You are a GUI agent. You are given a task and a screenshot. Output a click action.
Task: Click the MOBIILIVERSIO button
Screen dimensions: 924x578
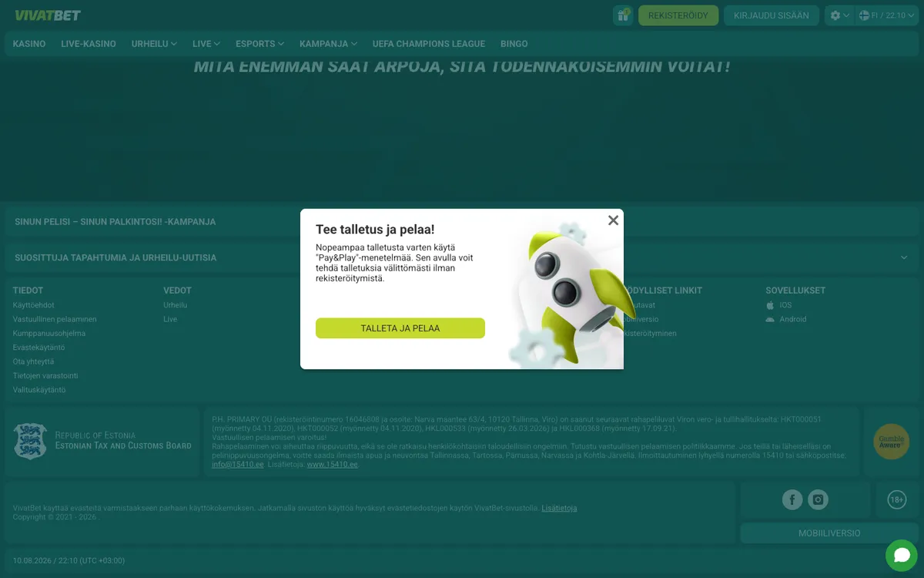pyautogui.click(x=829, y=533)
